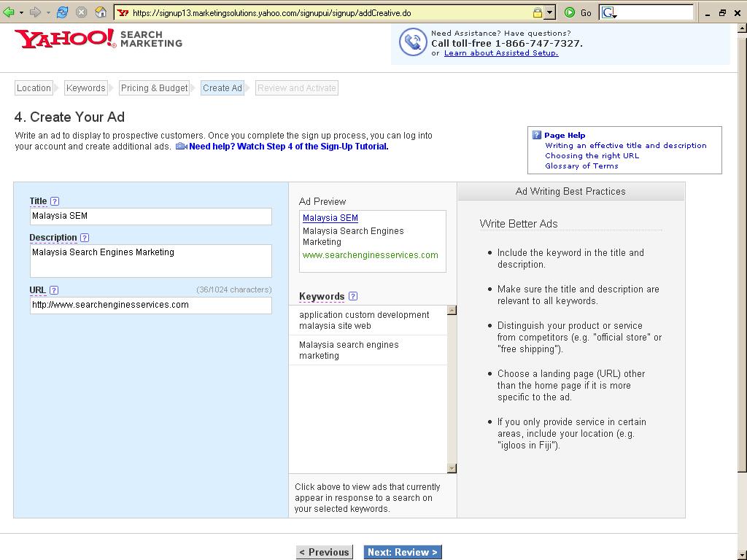Screen dimensions: 747x560
Task: Click the Title input field
Action: tap(150, 216)
